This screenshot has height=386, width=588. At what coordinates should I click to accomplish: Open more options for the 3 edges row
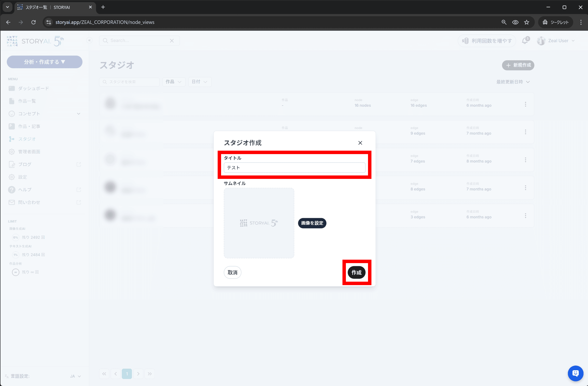[x=525, y=216]
